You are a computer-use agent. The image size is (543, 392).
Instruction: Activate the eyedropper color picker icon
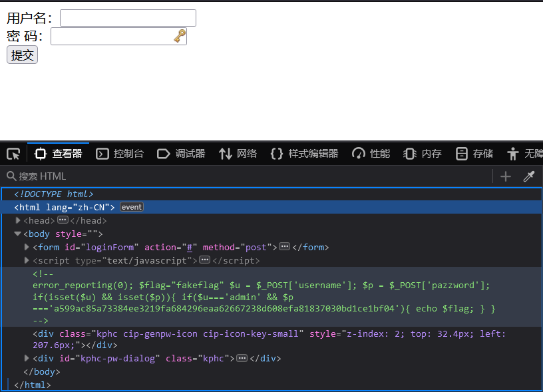tap(529, 176)
